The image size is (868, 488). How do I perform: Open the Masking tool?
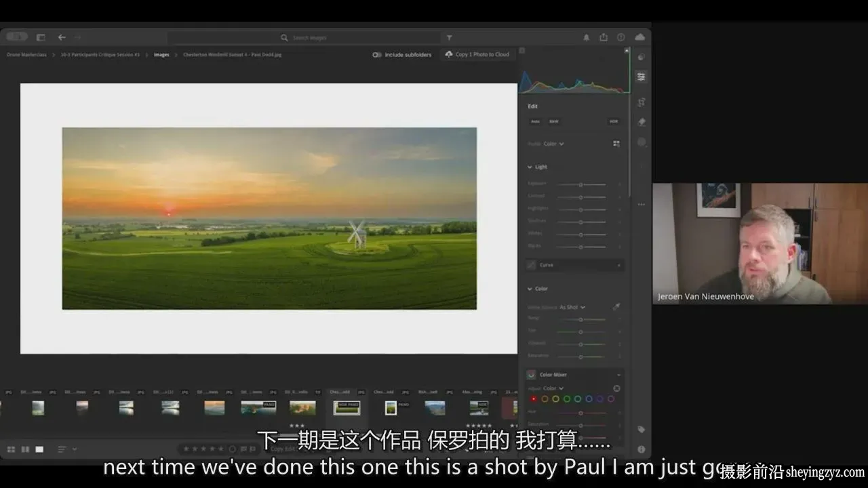(x=641, y=142)
